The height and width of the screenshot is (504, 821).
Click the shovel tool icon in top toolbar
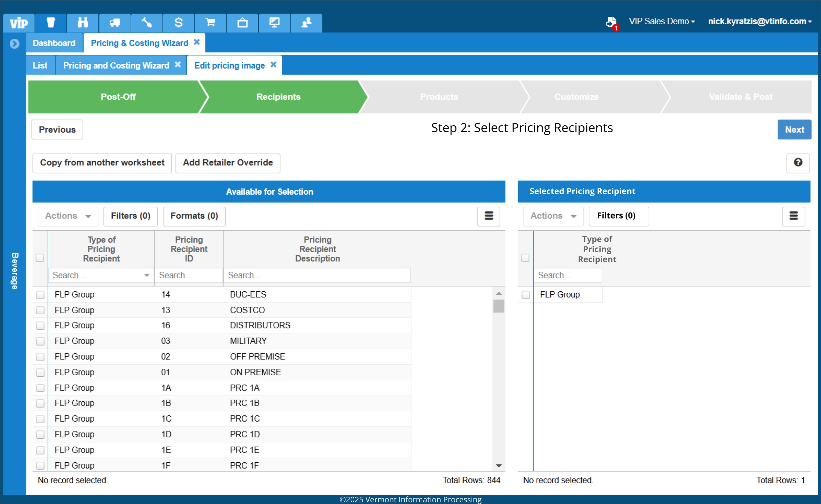coord(147,22)
